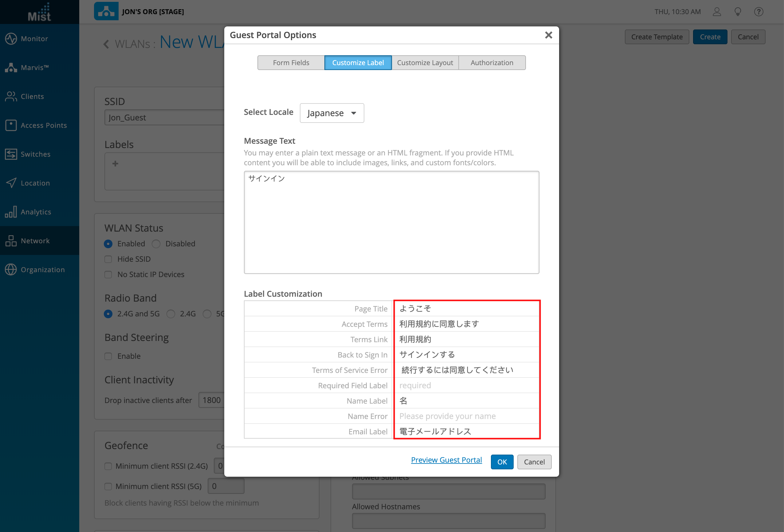Viewport: 784px width, 532px height.
Task: Go back using WLANs chevron
Action: click(106, 44)
